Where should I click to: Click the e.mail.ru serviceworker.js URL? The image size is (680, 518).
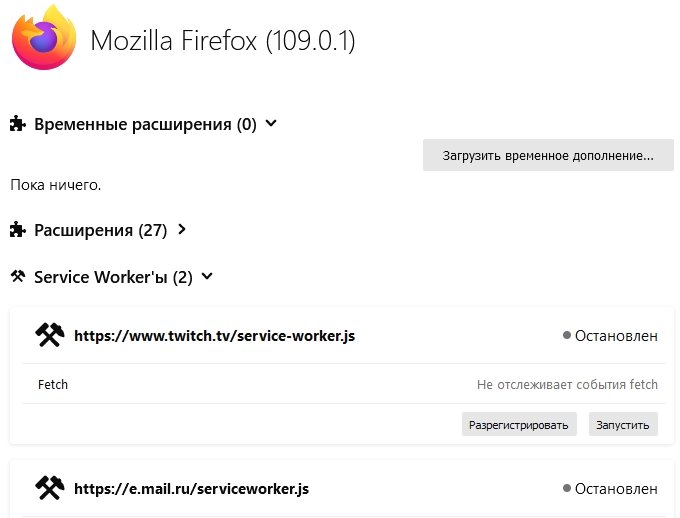[191, 489]
